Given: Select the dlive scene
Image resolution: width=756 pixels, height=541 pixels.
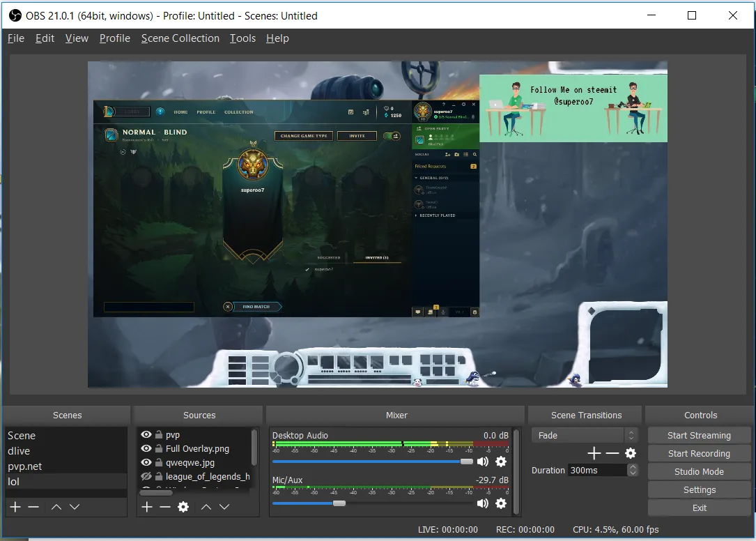Looking at the screenshot, I should 66,451.
